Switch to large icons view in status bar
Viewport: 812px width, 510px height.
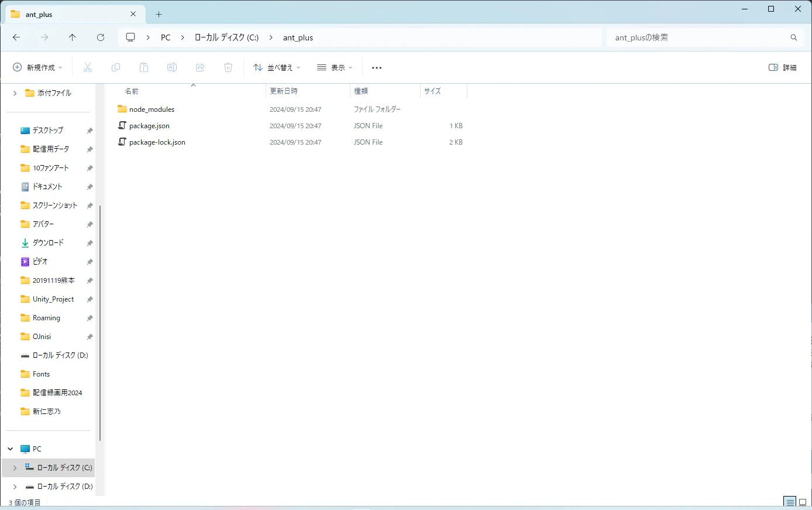point(803,502)
